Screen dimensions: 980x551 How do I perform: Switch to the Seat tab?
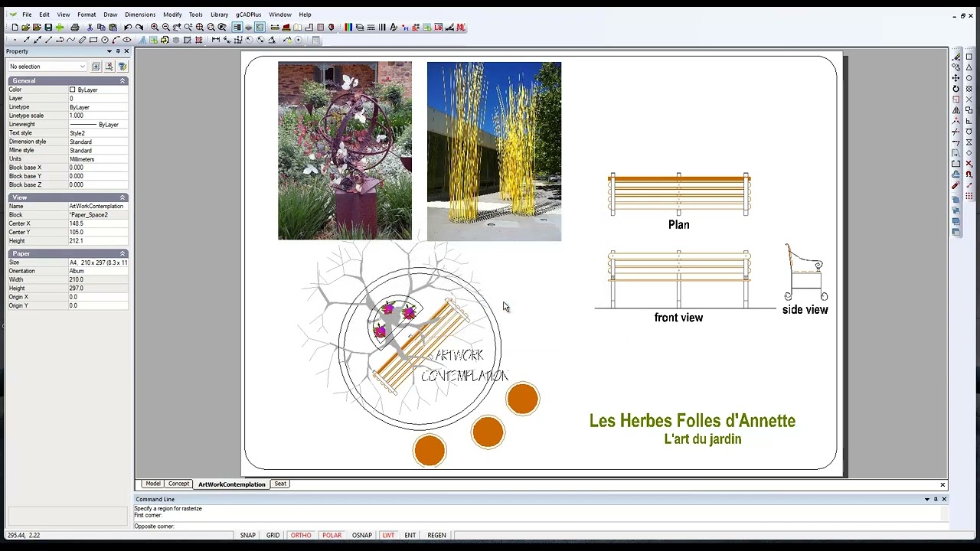click(280, 484)
